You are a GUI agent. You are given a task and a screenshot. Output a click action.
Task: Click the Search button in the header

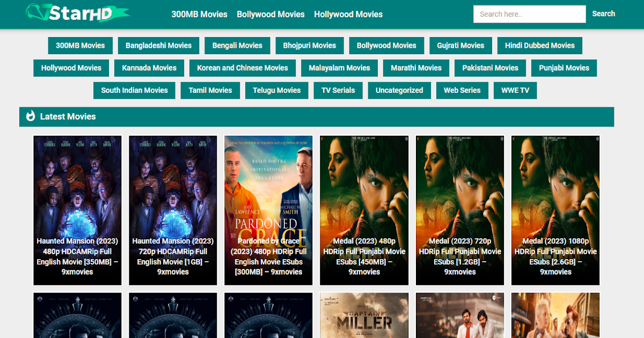point(604,14)
